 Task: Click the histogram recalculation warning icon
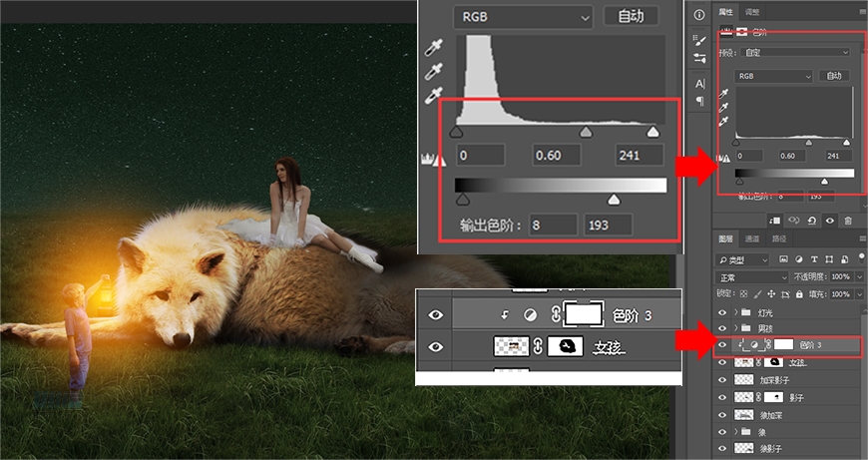[x=724, y=159]
